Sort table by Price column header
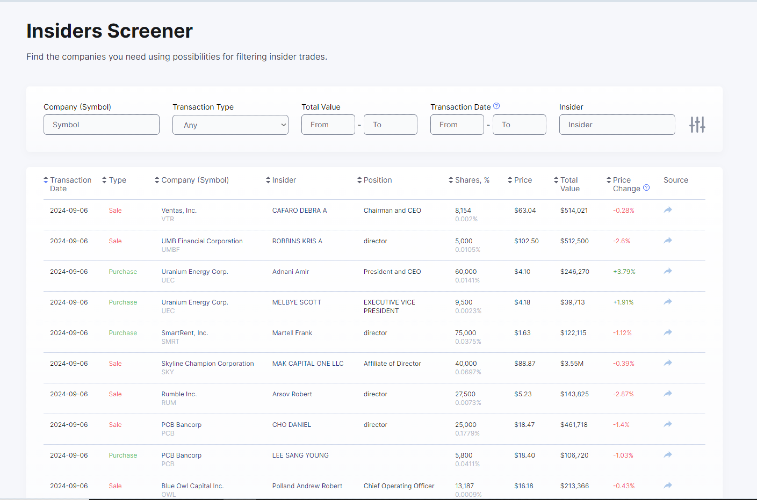Viewport: 757px width, 500px height. pyautogui.click(x=519, y=180)
